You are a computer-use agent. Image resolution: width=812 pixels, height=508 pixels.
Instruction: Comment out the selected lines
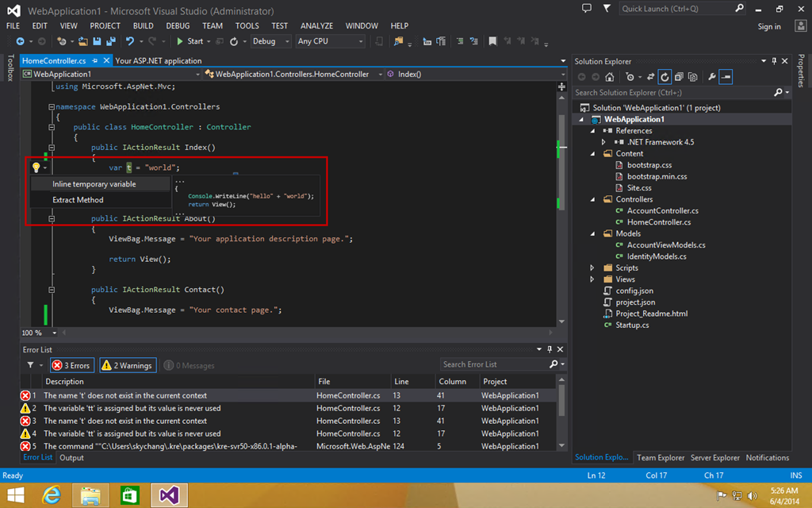[459, 41]
